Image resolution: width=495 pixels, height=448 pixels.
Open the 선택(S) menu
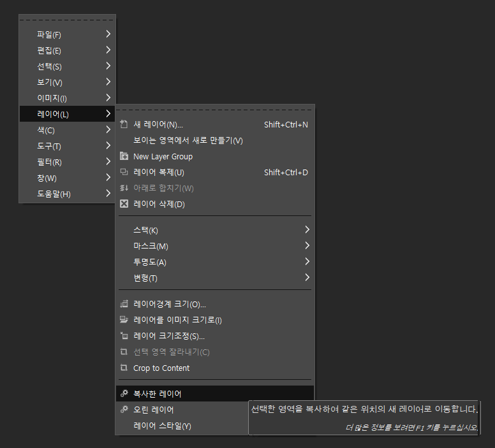tap(67, 66)
